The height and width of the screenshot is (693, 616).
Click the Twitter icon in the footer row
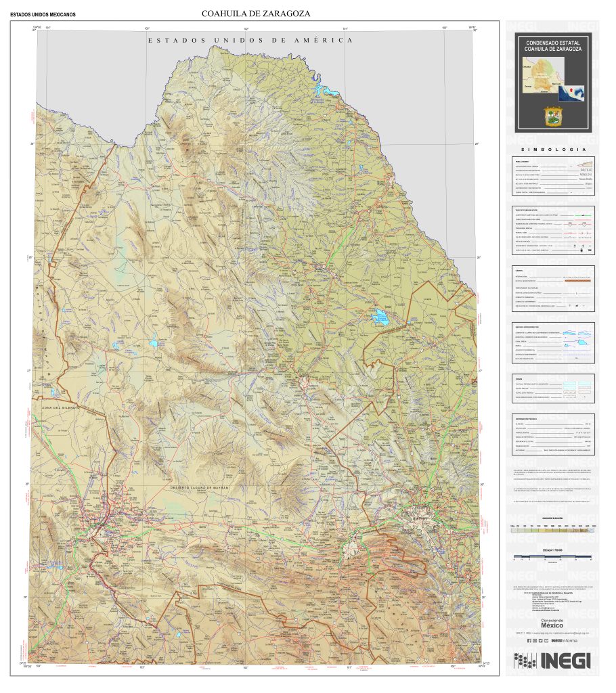point(540,641)
